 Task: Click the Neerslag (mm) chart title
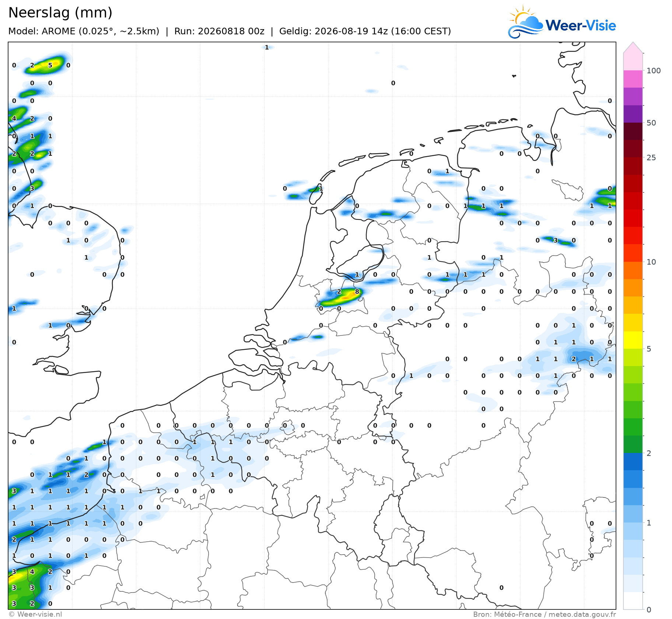pos(60,13)
